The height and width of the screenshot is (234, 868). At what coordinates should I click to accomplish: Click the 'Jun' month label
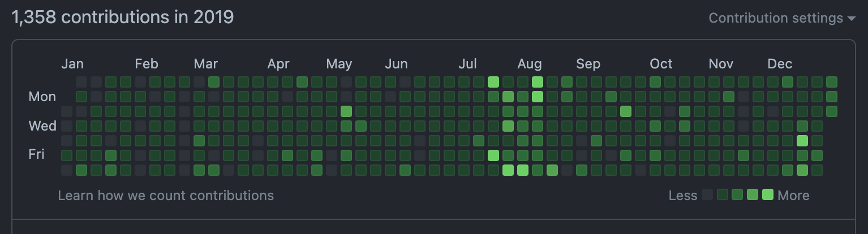pos(396,64)
